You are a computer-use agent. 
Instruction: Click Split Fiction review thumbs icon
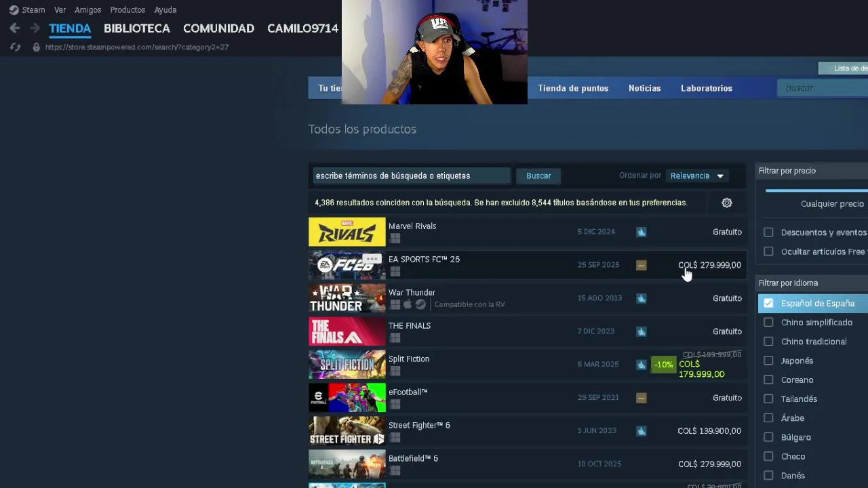click(x=642, y=365)
